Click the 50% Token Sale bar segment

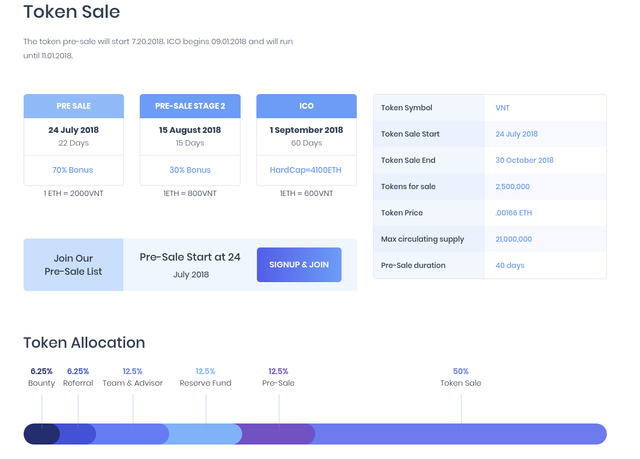tap(460, 433)
